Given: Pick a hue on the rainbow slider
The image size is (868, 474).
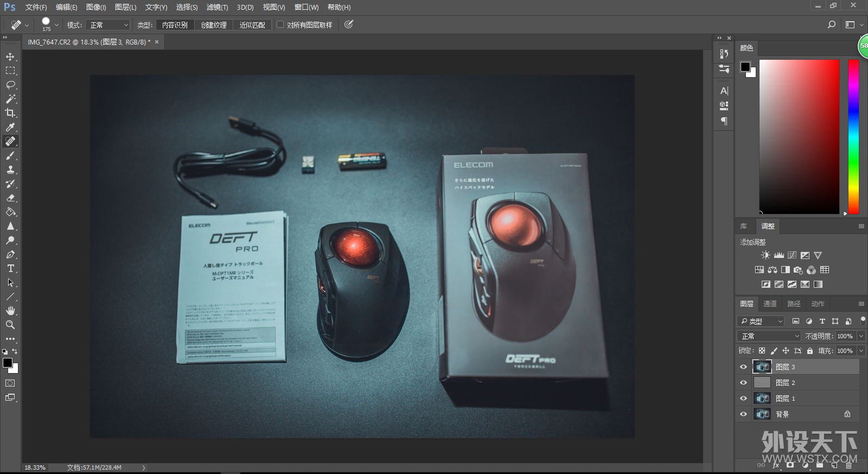Looking at the screenshot, I should click(x=853, y=137).
